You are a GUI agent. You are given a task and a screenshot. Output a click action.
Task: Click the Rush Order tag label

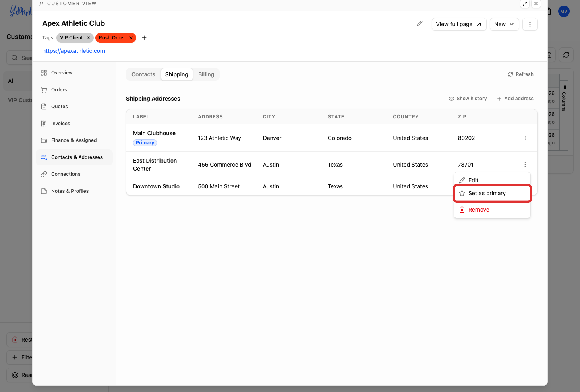[112, 38]
